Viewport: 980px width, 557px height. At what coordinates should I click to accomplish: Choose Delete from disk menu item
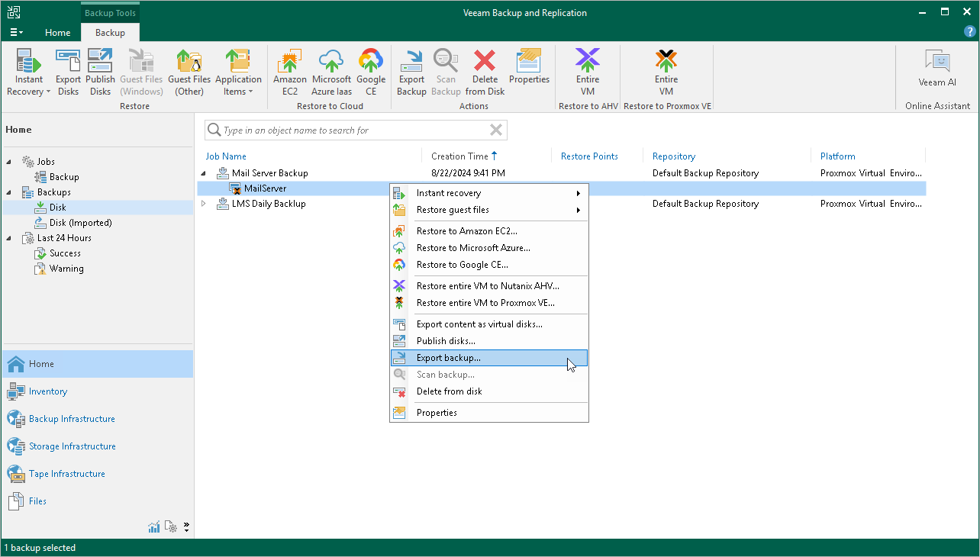(x=489, y=391)
